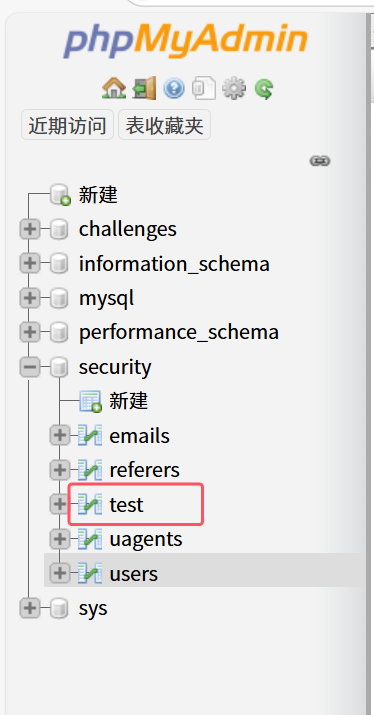
Task: Click the Home house icon
Action: pos(114,88)
